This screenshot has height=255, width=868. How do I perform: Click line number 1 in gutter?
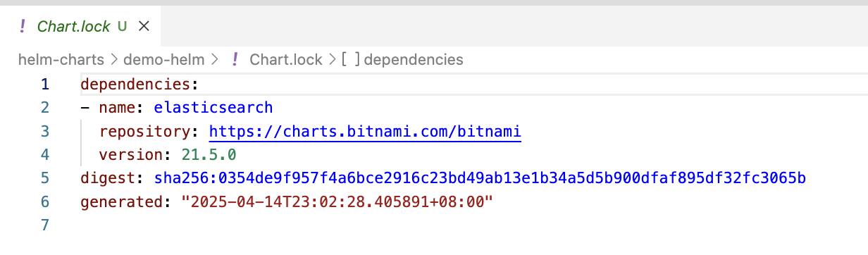pyautogui.click(x=44, y=84)
